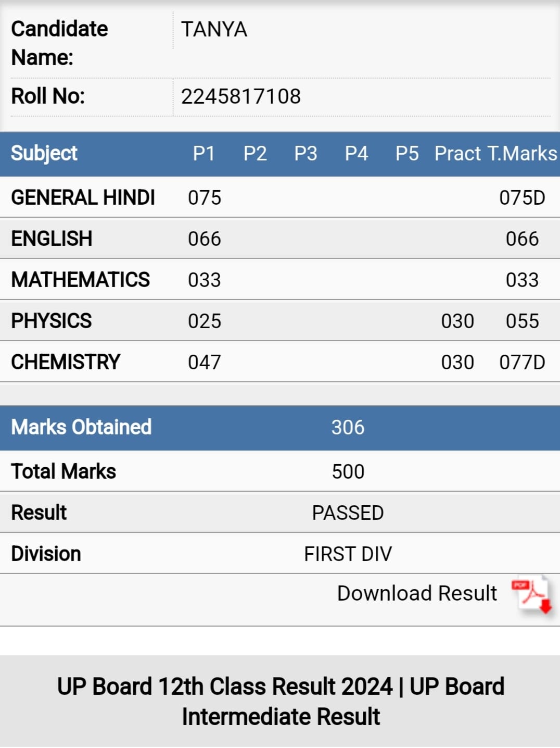Click Chemistry total marks 077D
The height and width of the screenshot is (748, 560).
coord(522,363)
